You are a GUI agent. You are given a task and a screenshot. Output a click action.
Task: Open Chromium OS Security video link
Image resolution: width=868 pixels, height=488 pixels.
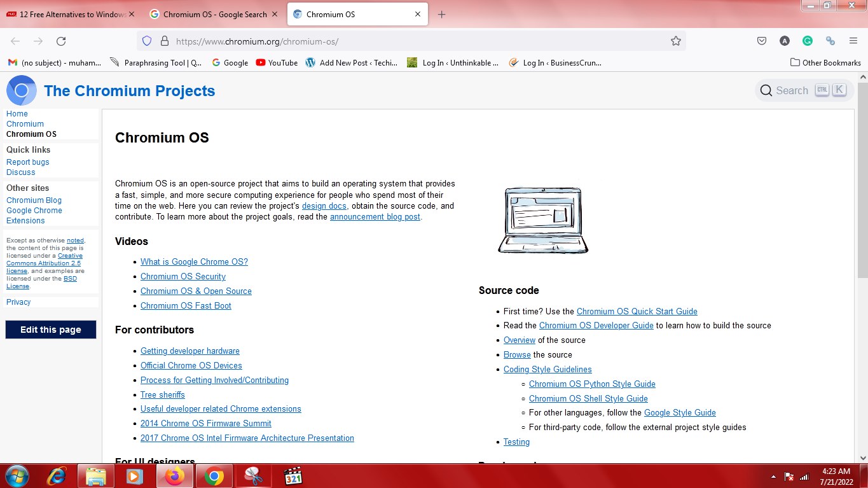(183, 277)
